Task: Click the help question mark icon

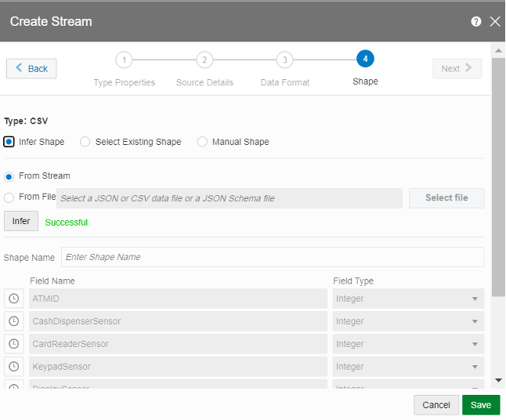Action: (476, 22)
